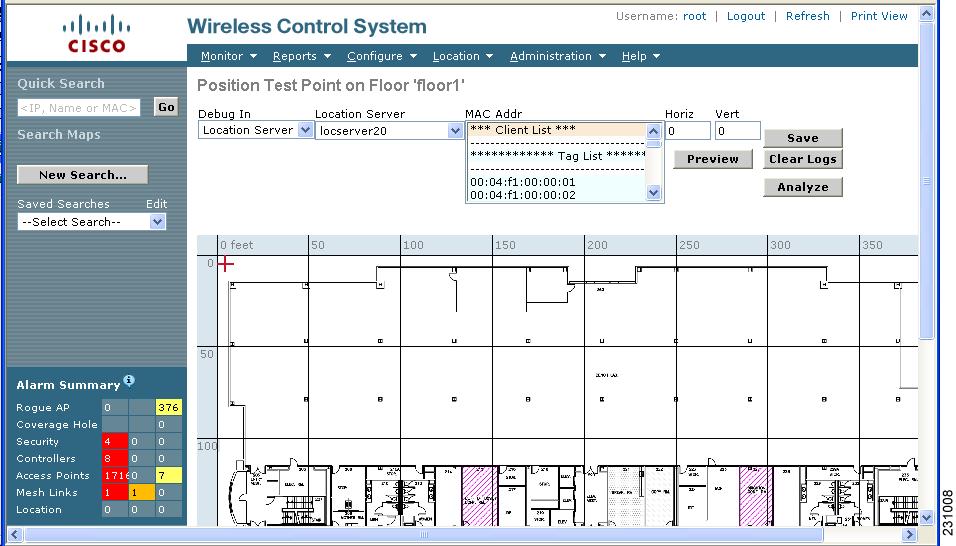
Task: Click the Location alarm label
Action: click(38, 509)
